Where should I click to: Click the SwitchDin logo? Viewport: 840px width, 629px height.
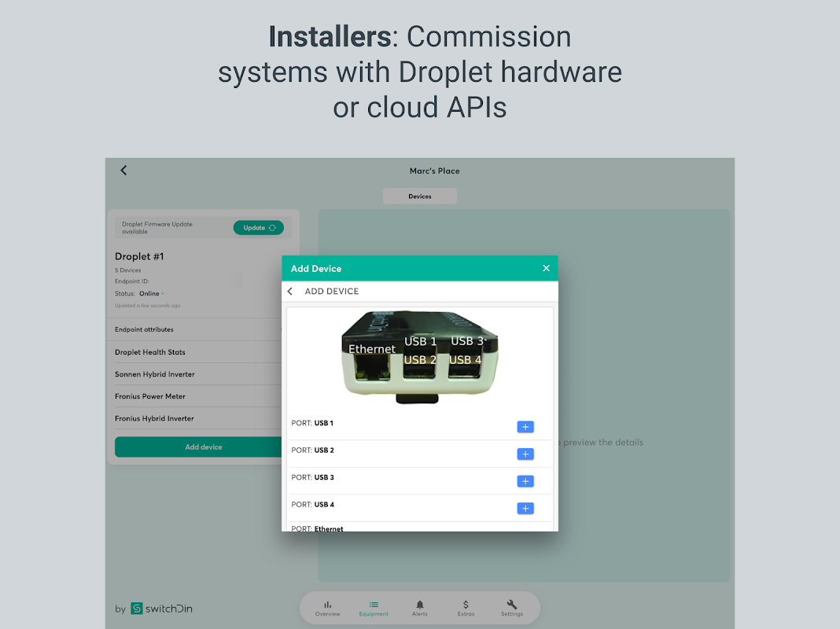coord(161,609)
